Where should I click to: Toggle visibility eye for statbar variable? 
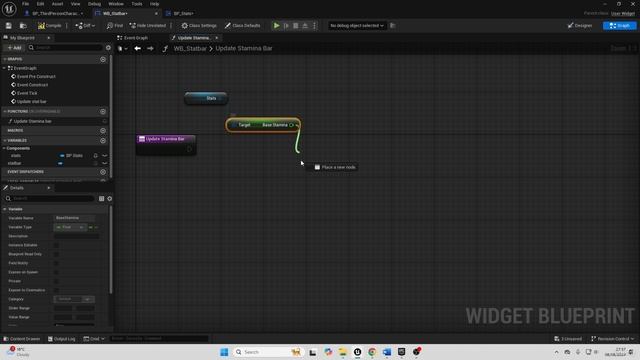click(x=105, y=163)
